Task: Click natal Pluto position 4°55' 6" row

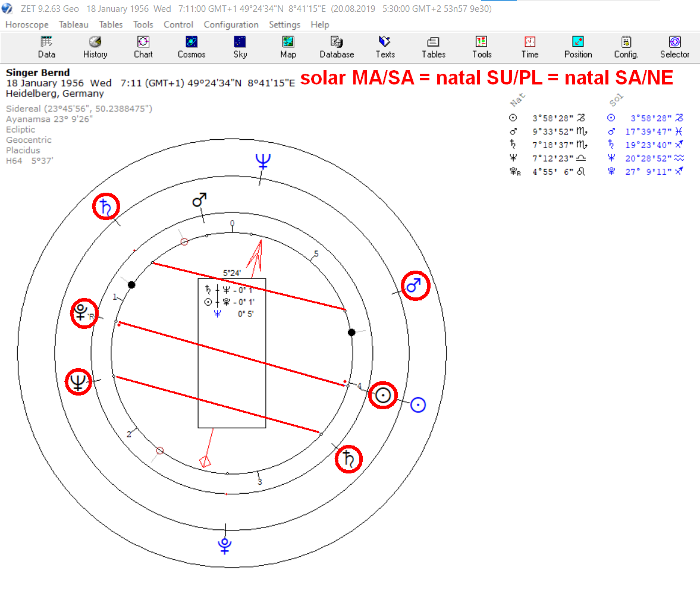Action: point(547,171)
